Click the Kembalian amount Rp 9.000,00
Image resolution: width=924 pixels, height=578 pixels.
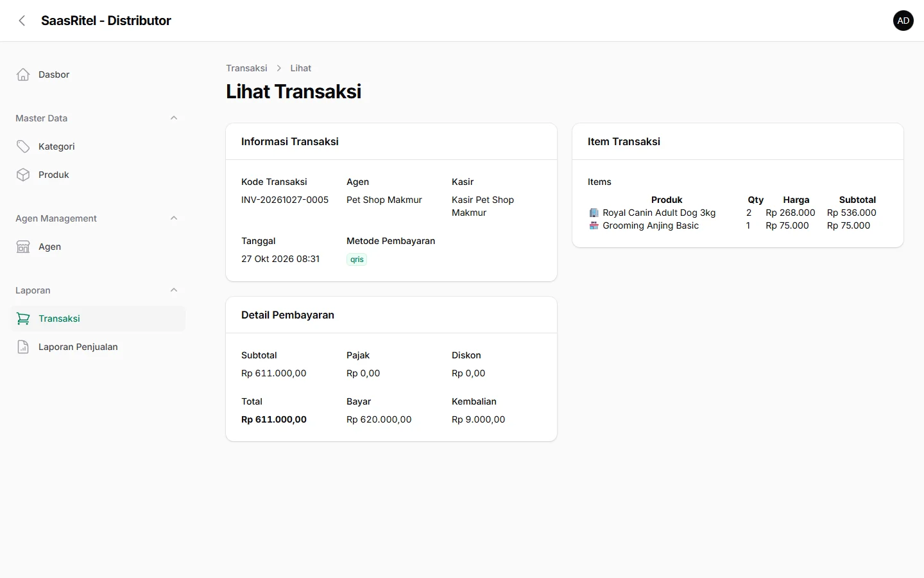pos(479,419)
